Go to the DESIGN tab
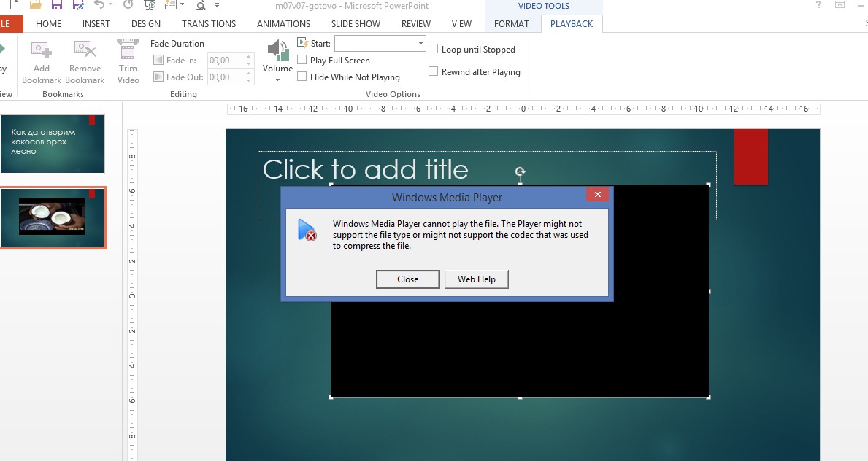 click(145, 24)
